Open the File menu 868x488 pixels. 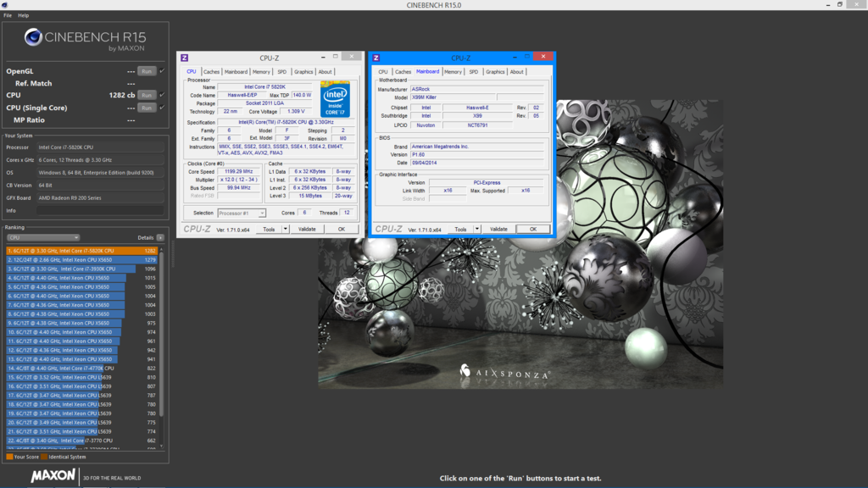point(8,15)
